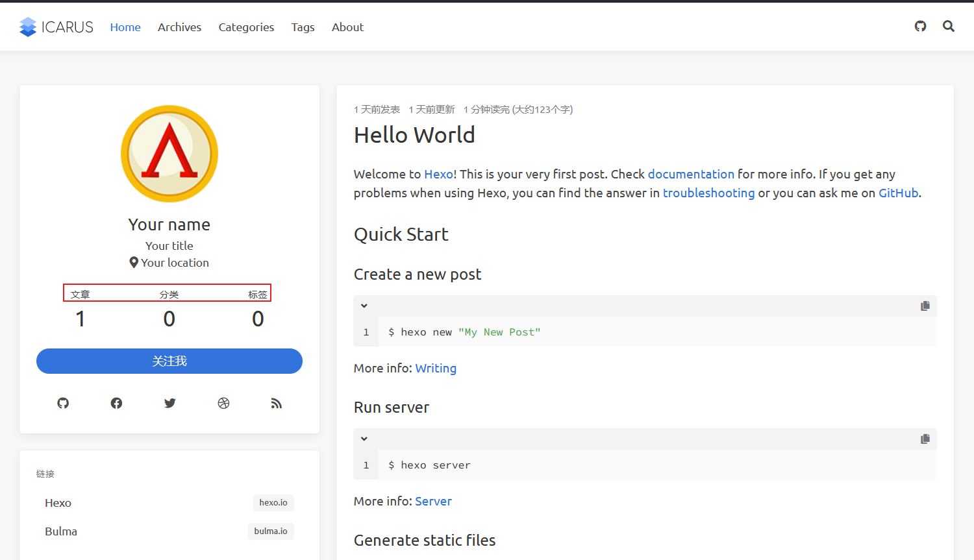Click the 文章 post count 1
This screenshot has width=974, height=560.
[81, 319]
